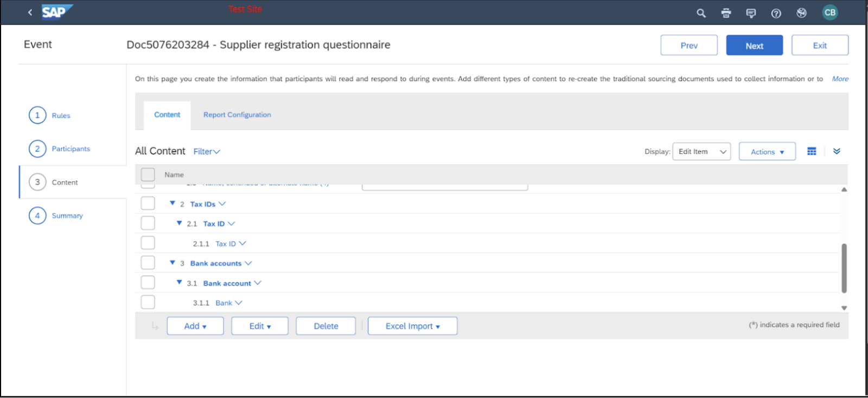Viewport: 868px width, 398px height.
Task: Collapse the 2.1 Tax ID triangle
Action: click(179, 223)
